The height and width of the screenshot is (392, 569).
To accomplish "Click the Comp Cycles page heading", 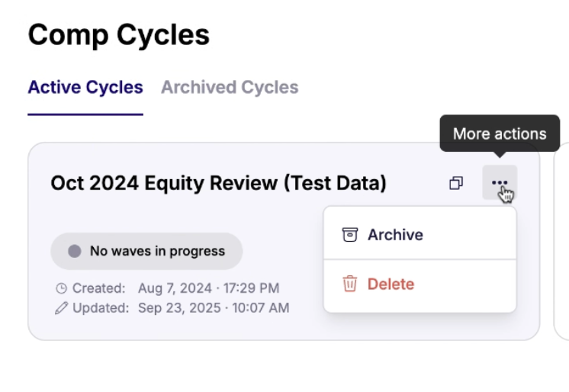I will [118, 34].
